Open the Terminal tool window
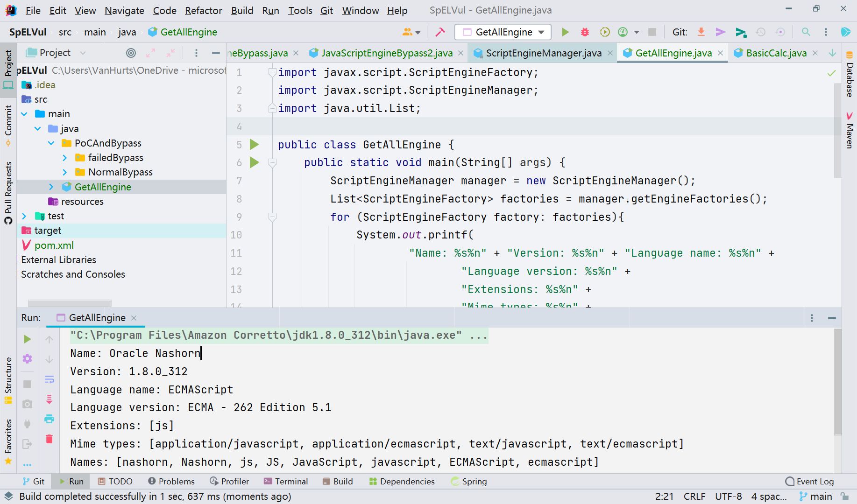 [x=286, y=481]
